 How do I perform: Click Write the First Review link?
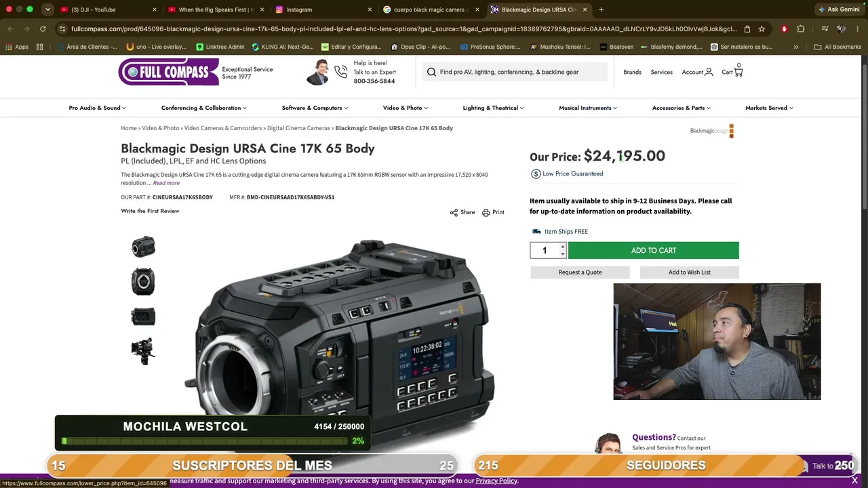150,211
